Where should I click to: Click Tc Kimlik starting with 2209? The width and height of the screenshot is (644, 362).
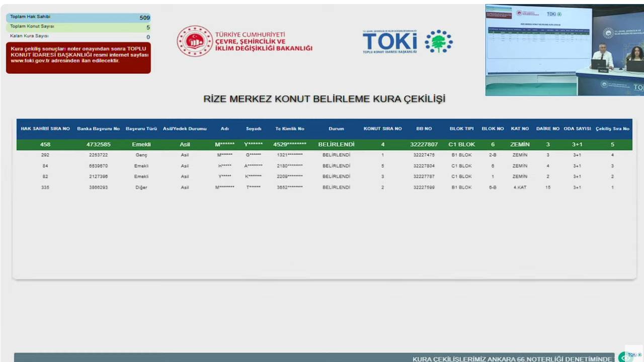tap(290, 176)
